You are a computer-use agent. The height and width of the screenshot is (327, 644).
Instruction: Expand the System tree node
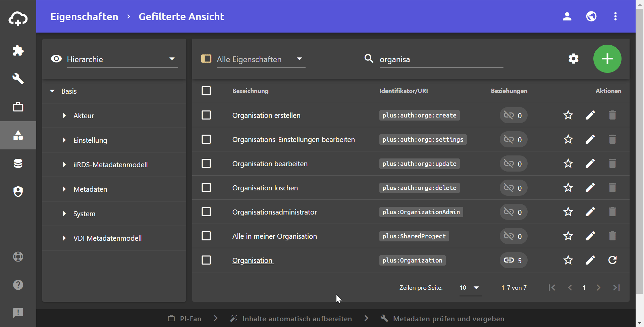tap(64, 214)
